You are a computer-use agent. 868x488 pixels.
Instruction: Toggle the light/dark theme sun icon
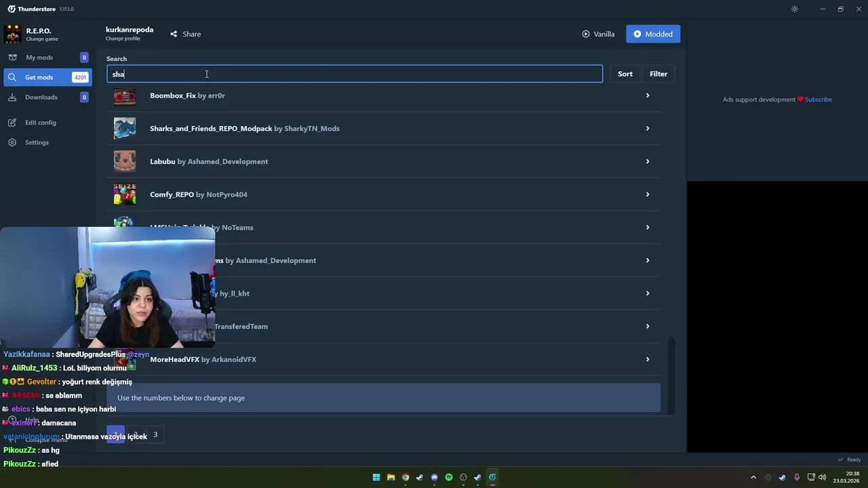pyautogui.click(x=795, y=9)
